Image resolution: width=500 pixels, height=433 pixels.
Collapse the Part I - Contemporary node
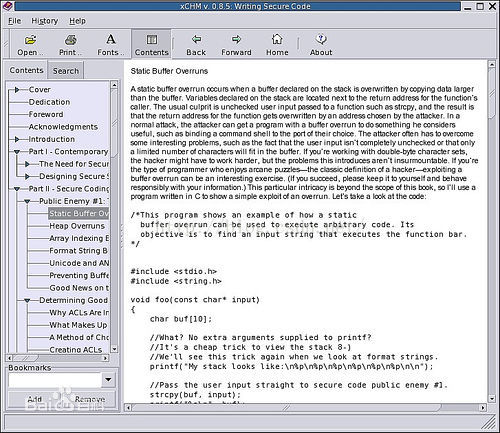(17, 152)
